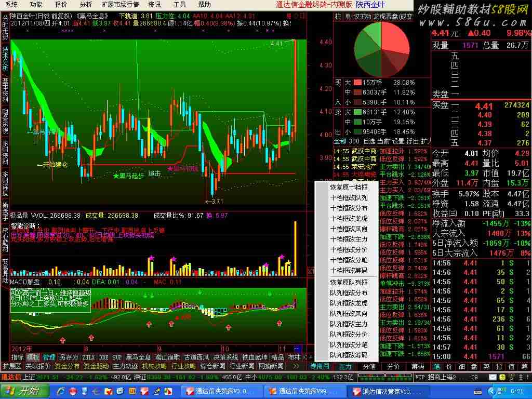Image resolution: width=532 pixels, height=399 pixels.
Task: Select 黑马全息 indicator tab
Action: click(x=138, y=357)
